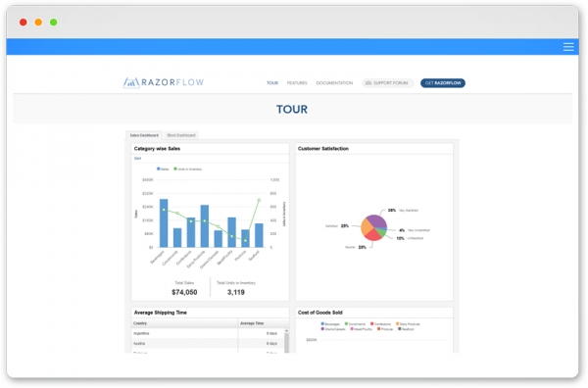
Task: Toggle the Seafood legend in Cost of Goods
Action: pos(406,329)
